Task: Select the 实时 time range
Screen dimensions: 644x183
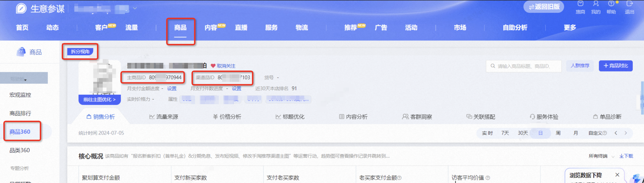Action: (x=487, y=133)
